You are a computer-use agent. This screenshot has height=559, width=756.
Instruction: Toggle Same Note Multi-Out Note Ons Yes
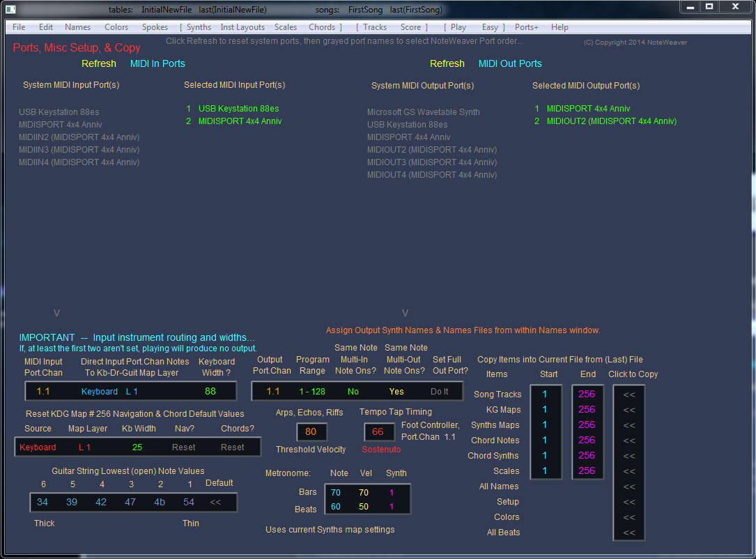396,392
